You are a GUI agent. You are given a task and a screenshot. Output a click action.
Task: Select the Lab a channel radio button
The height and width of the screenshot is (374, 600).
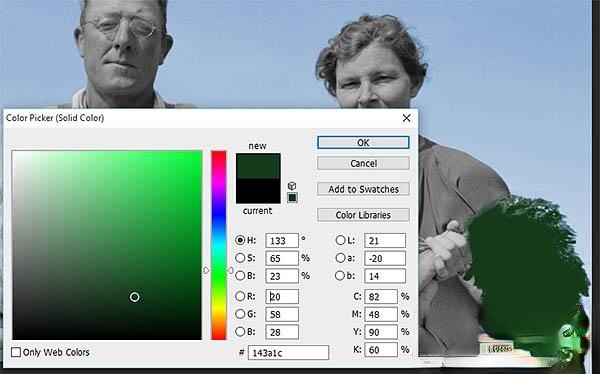coord(340,258)
